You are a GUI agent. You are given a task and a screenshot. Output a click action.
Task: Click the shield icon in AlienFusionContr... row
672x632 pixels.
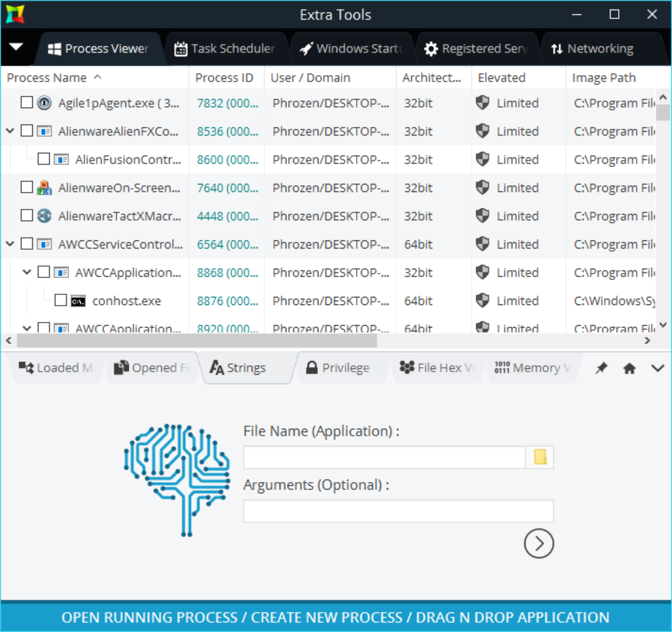(482, 159)
